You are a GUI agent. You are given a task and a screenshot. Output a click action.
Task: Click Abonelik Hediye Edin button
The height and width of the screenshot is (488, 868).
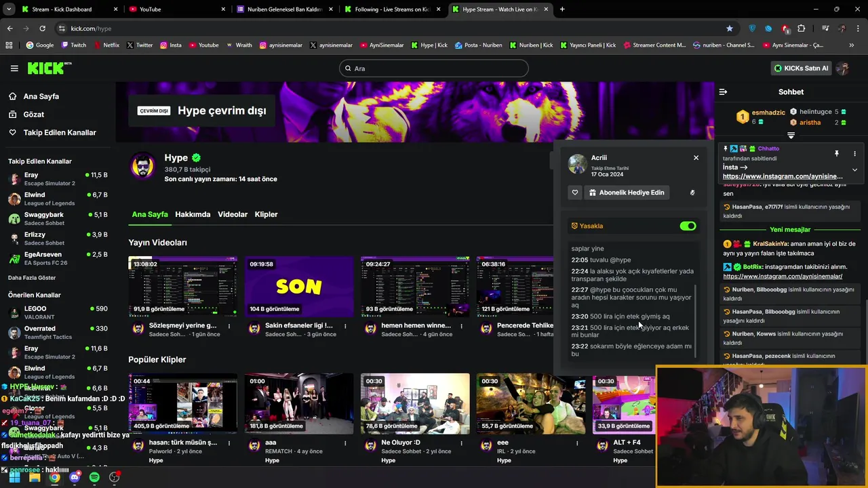pos(627,192)
